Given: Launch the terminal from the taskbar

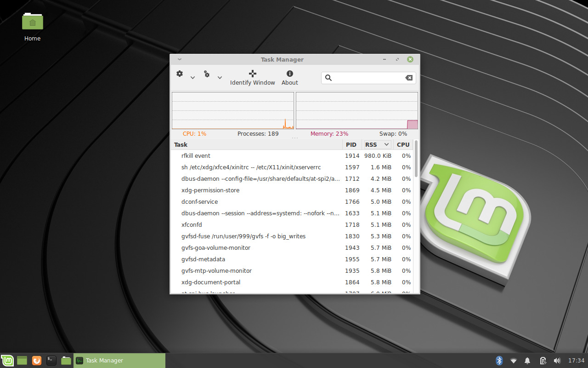Looking at the screenshot, I should [51, 360].
